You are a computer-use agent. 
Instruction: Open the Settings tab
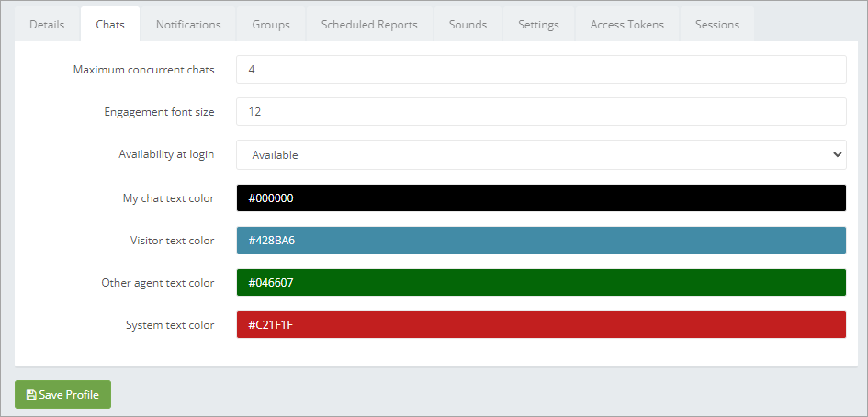[x=538, y=25]
